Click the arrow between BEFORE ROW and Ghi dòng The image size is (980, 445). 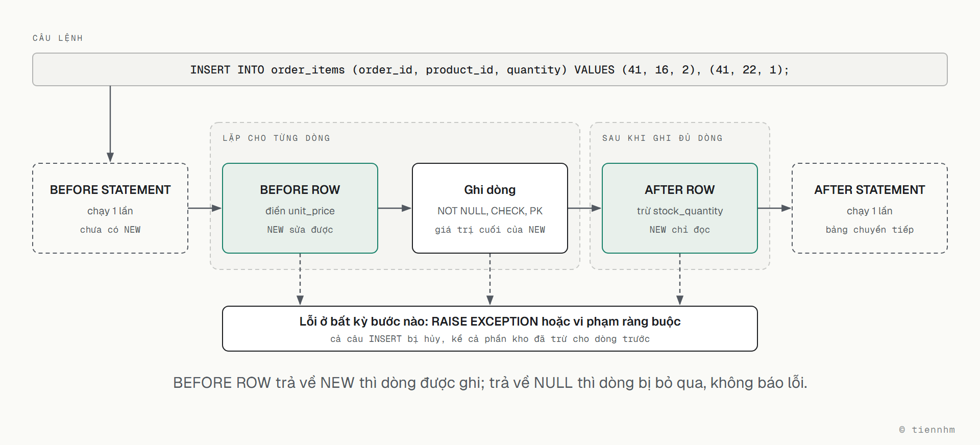395,208
